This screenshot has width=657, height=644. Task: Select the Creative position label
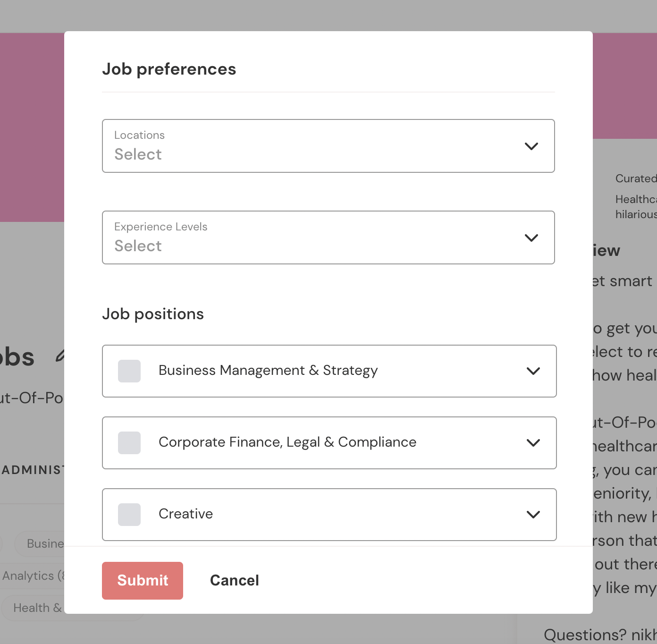click(x=185, y=514)
